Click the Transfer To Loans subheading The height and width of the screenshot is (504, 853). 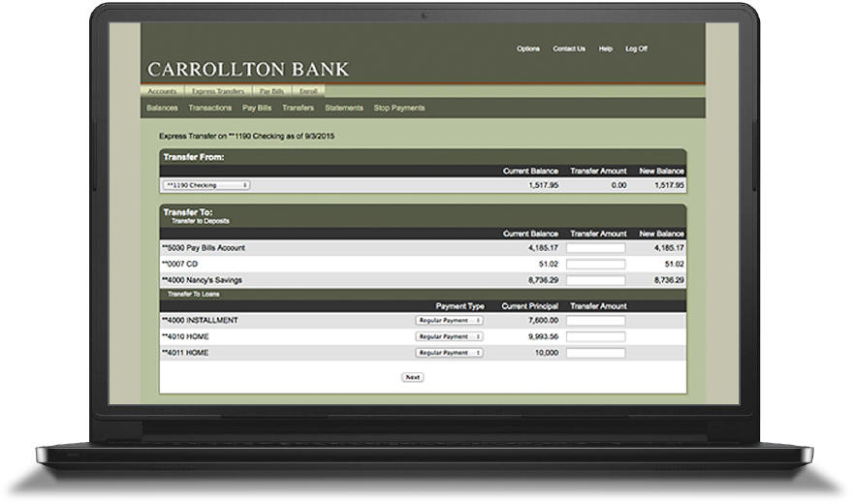point(194,294)
